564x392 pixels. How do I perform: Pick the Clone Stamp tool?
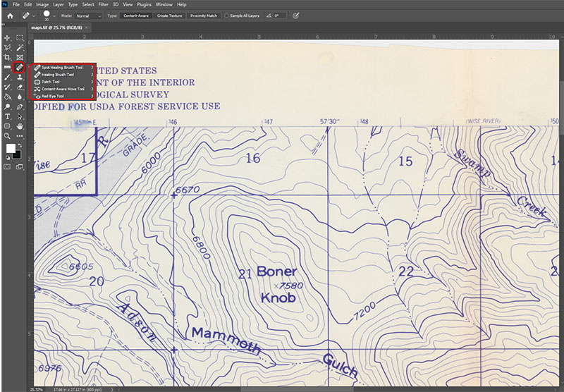20,77
